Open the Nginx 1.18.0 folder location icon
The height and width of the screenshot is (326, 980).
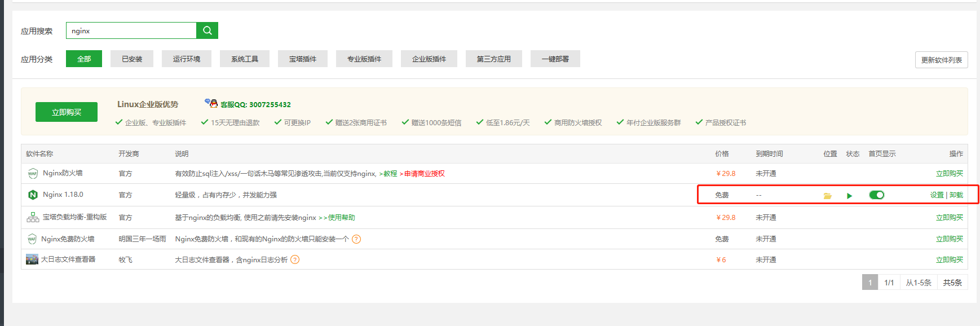(828, 196)
